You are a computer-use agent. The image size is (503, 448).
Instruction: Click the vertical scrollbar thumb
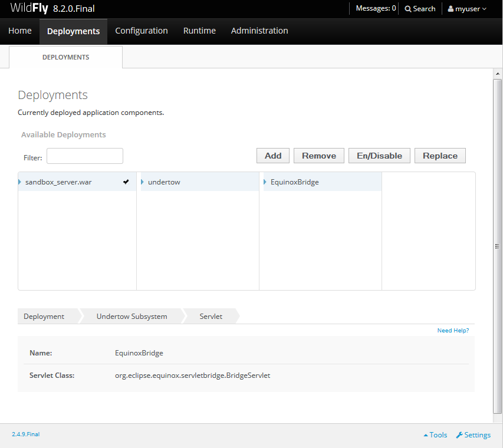pos(497,246)
